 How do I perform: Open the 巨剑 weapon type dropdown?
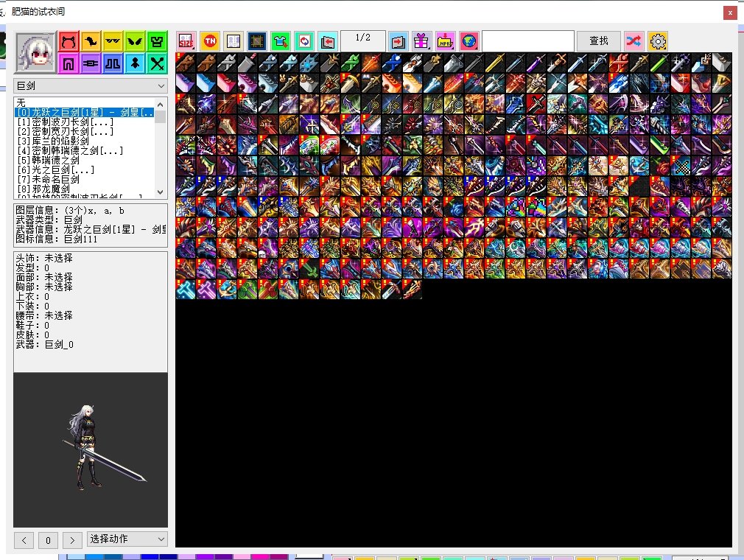tap(90, 86)
